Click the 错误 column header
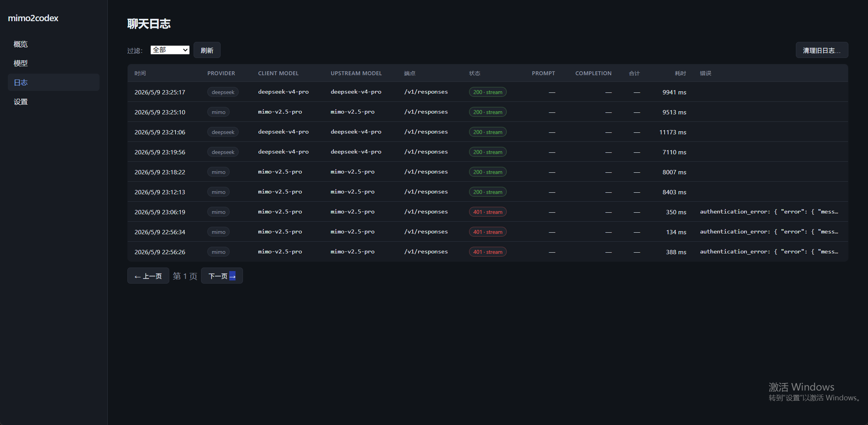Image resolution: width=868 pixels, height=425 pixels. pyautogui.click(x=706, y=73)
